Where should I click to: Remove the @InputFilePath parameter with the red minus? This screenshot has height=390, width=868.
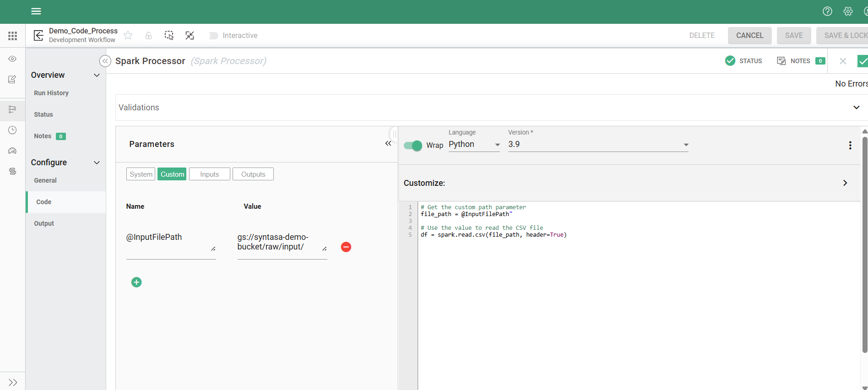[346, 247]
